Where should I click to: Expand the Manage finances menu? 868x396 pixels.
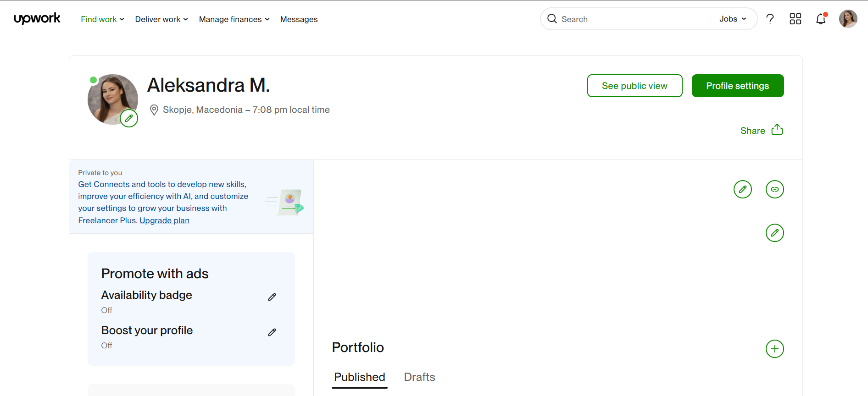234,19
